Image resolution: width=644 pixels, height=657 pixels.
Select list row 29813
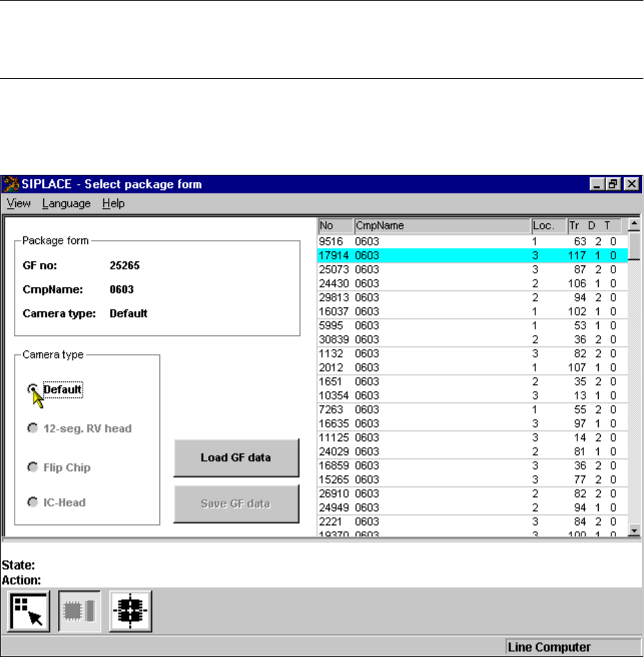tap(472, 297)
